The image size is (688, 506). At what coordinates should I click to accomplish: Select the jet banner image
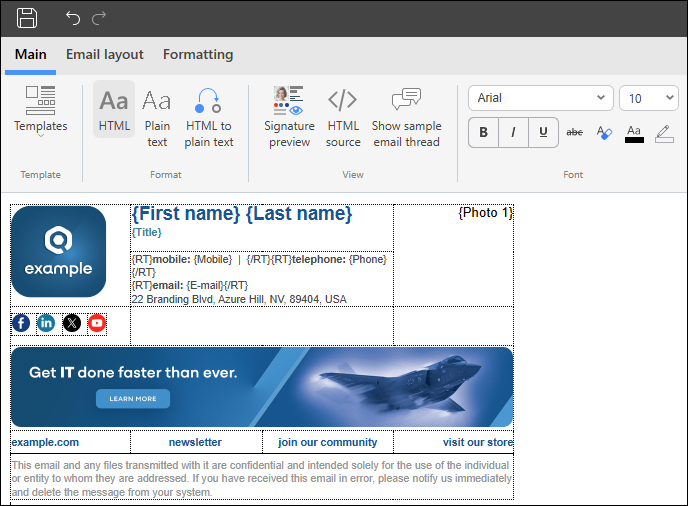(x=262, y=387)
